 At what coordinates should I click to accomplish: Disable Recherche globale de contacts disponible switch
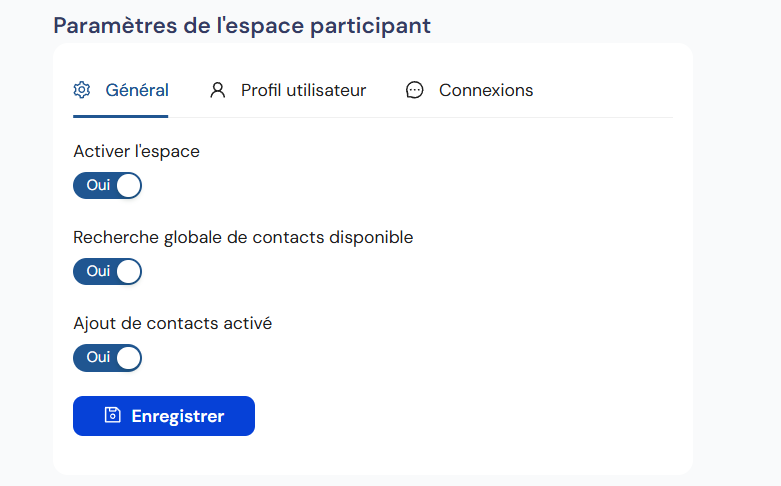pyautogui.click(x=107, y=272)
